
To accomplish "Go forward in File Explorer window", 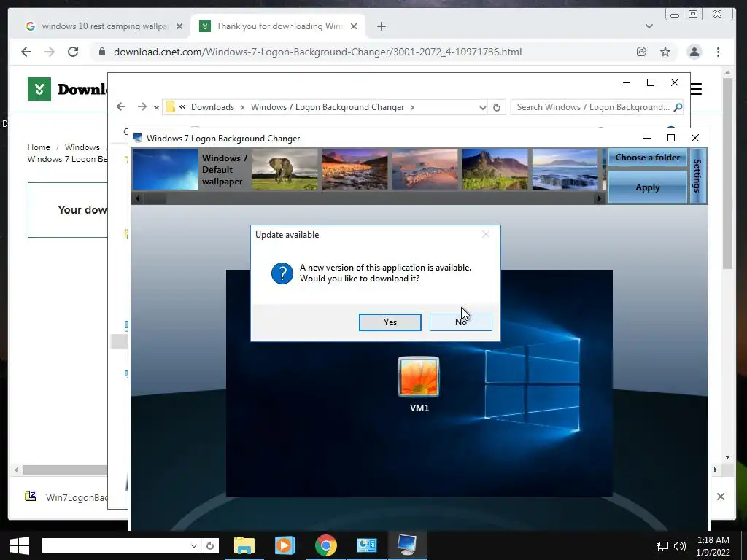I will pyautogui.click(x=142, y=106).
